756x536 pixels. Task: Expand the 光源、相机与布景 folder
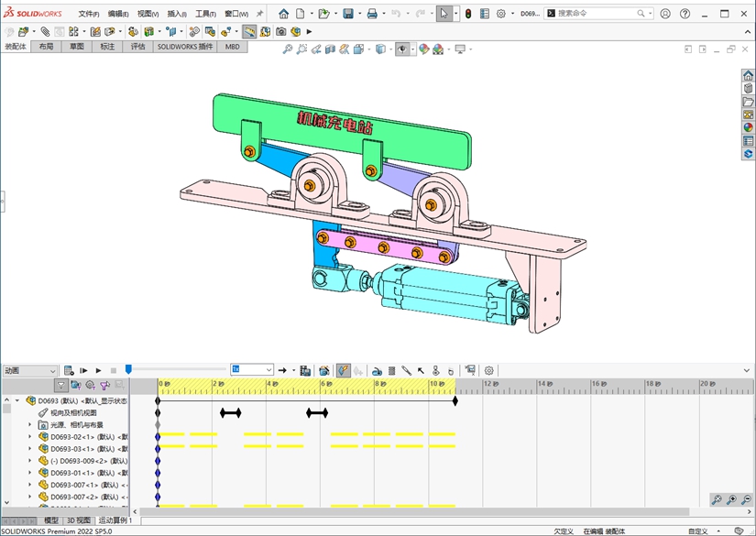[30, 424]
